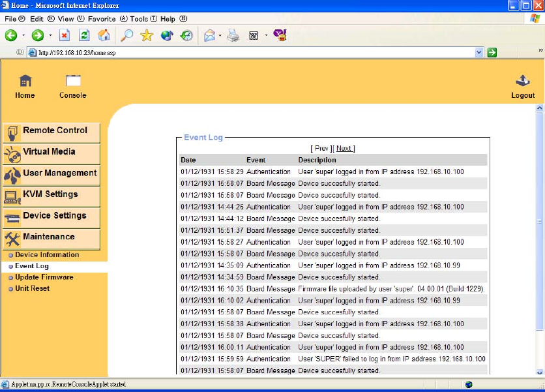Open the Console icon in page header
Image resolution: width=545 pixels, height=392 pixels.
[73, 82]
